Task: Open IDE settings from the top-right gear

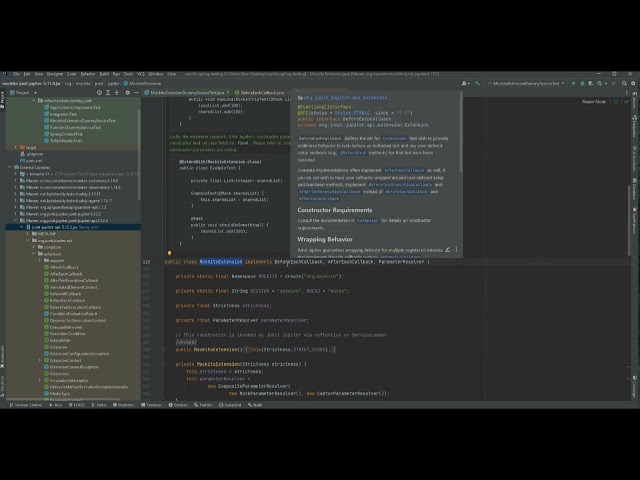Action: coord(633,83)
